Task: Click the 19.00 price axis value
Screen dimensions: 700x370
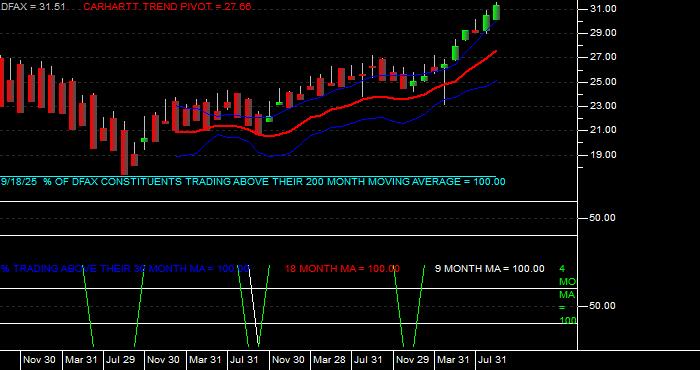Action: coord(604,155)
